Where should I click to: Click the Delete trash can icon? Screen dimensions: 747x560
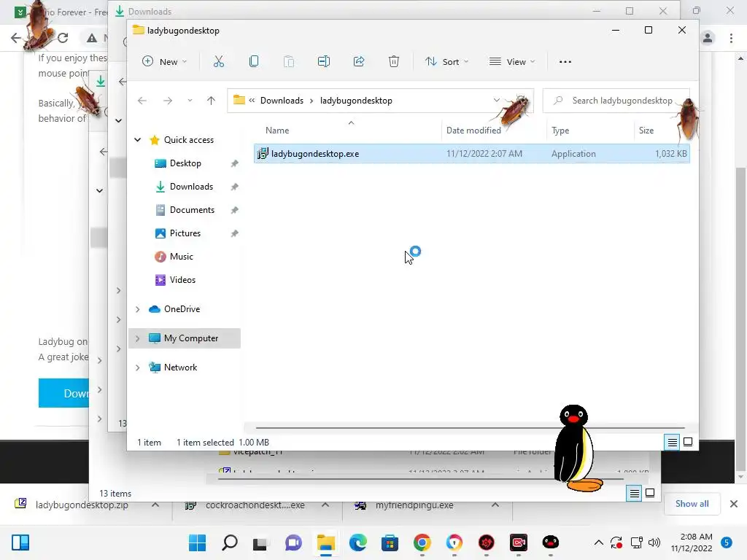point(393,61)
